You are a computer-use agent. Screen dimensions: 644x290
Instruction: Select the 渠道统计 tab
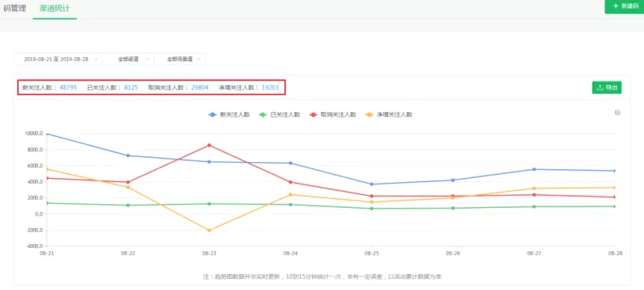(x=55, y=8)
